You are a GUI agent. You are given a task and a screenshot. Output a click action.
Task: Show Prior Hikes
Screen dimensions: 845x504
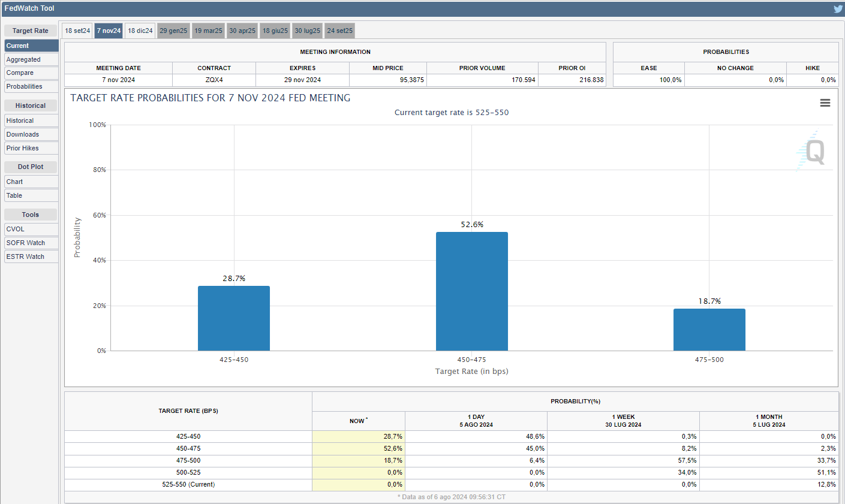pos(31,148)
